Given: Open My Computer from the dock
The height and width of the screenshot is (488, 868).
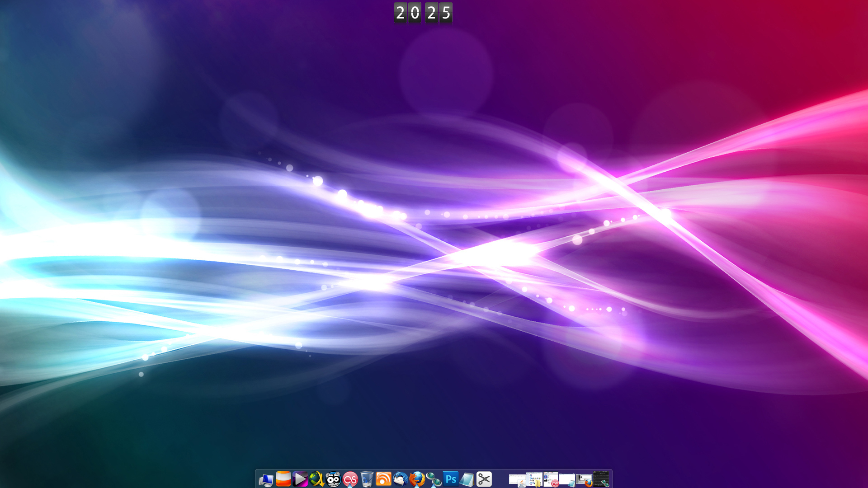Looking at the screenshot, I should click(266, 479).
